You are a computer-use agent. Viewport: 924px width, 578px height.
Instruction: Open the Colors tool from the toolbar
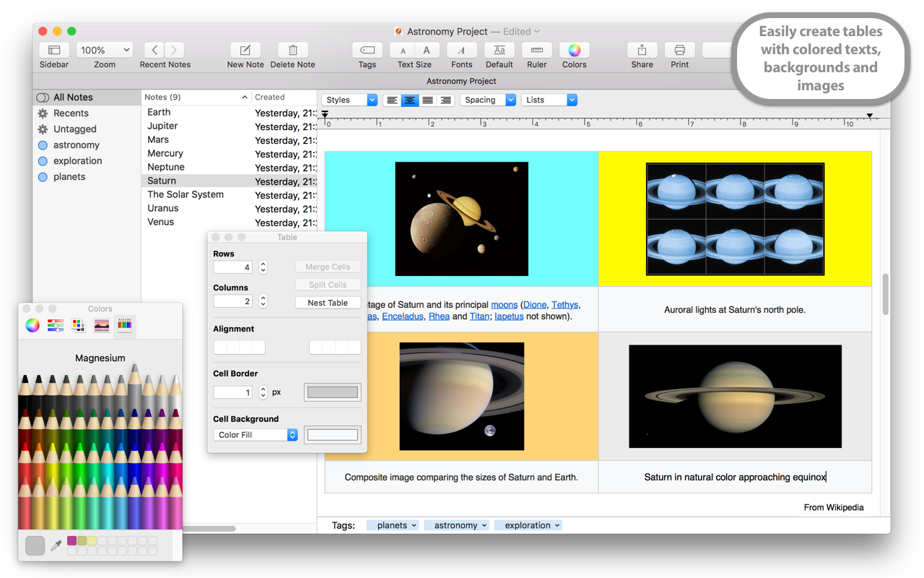(x=574, y=51)
